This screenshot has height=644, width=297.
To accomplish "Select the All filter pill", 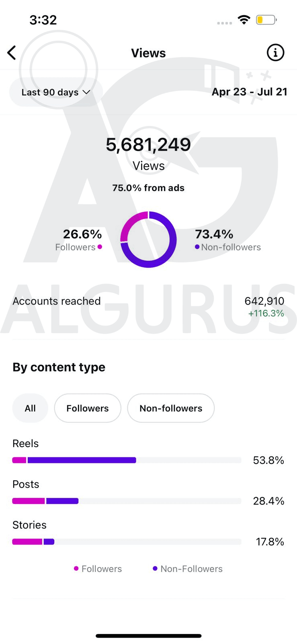I will coord(30,408).
